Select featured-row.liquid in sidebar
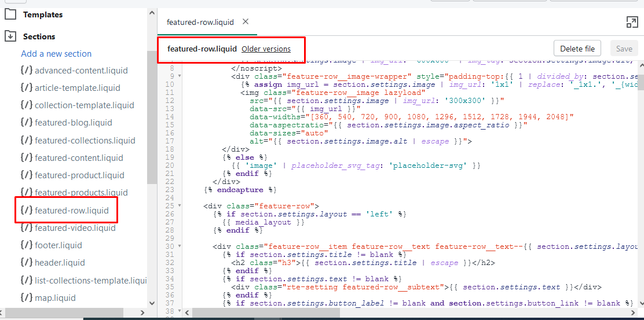644x320 pixels. click(x=72, y=211)
